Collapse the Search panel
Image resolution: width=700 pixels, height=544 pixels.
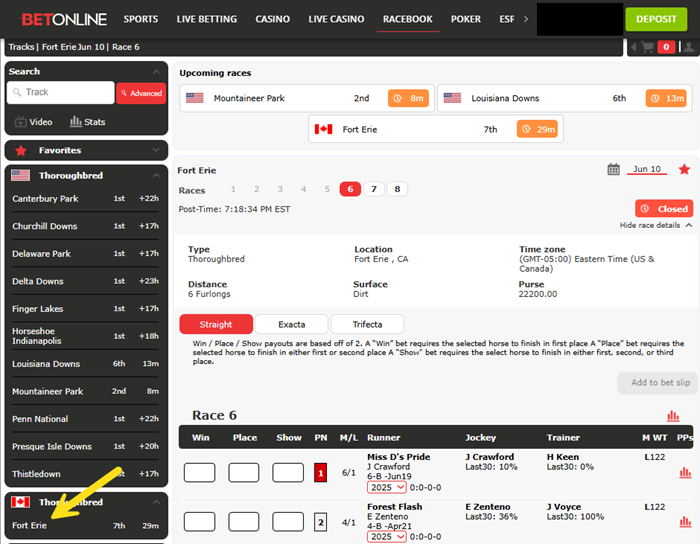[x=156, y=71]
